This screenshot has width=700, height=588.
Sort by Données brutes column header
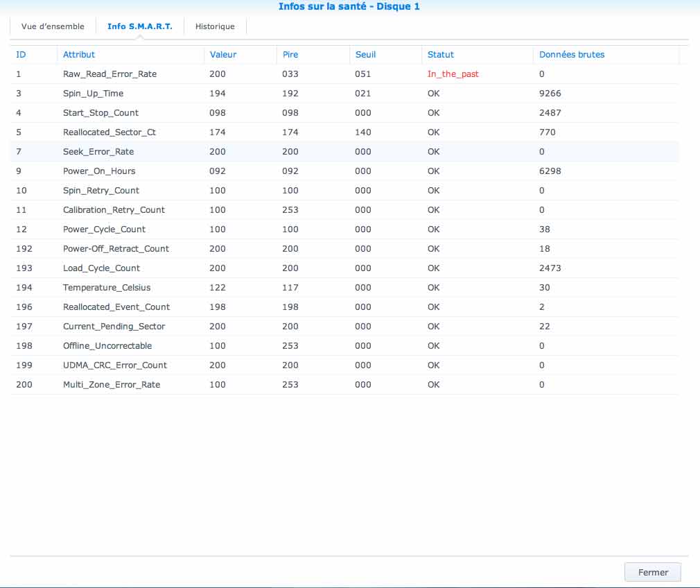(x=572, y=54)
